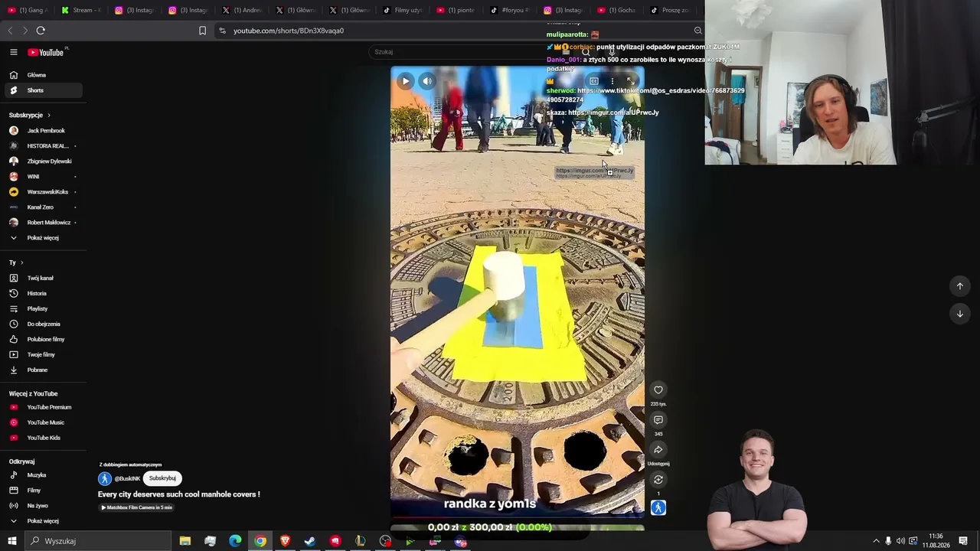Image resolution: width=980 pixels, height=551 pixels.
Task: Open Twój kanał
Action: (43, 278)
